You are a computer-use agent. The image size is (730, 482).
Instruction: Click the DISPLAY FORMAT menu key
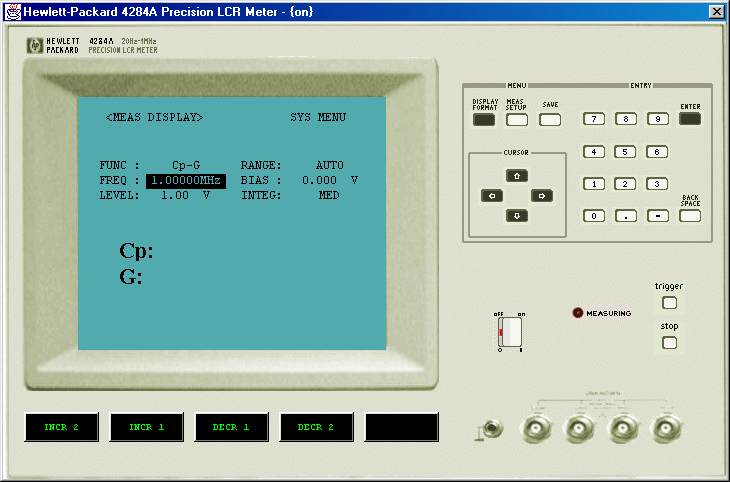tap(484, 120)
